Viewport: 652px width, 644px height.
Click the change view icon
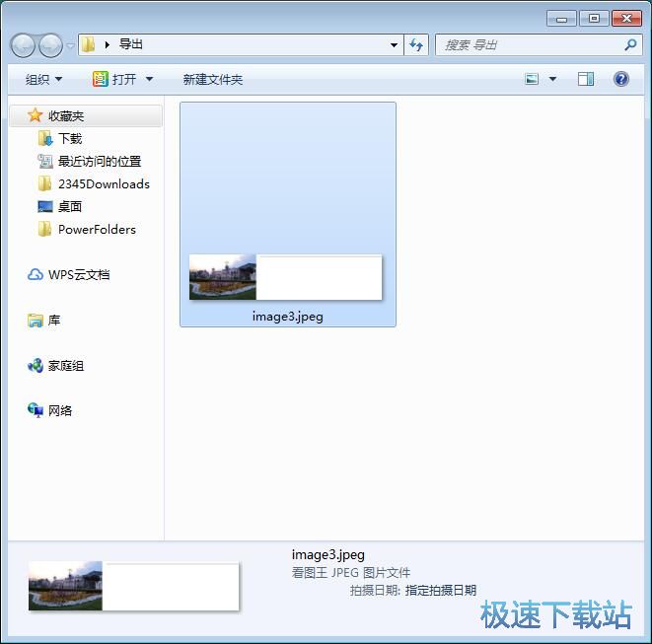point(532,79)
